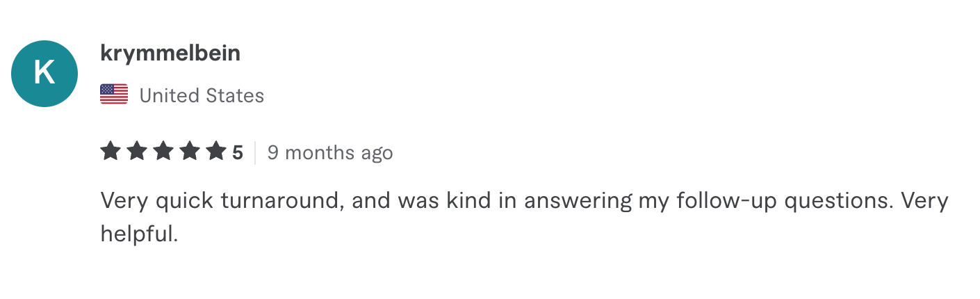Click the 9 months ago timestamp
The image size is (980, 299).
330,153
